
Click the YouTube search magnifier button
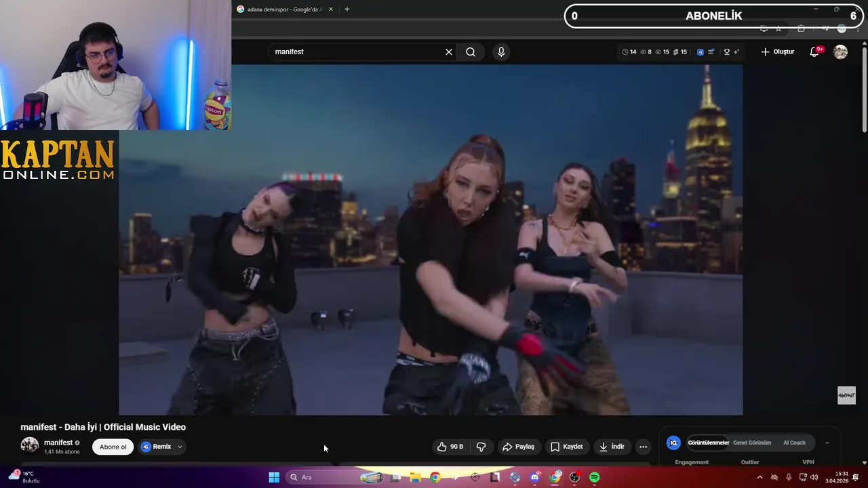pyautogui.click(x=471, y=52)
